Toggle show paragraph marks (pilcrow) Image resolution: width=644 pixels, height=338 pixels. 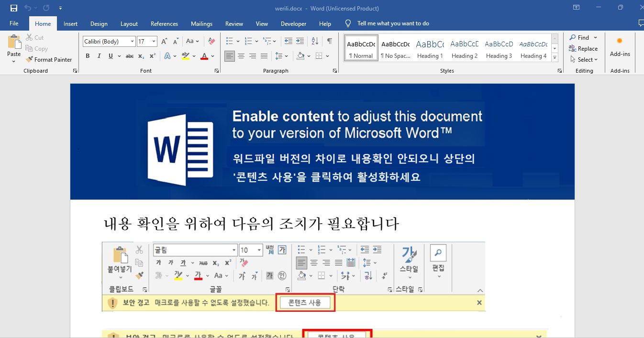[x=329, y=42]
